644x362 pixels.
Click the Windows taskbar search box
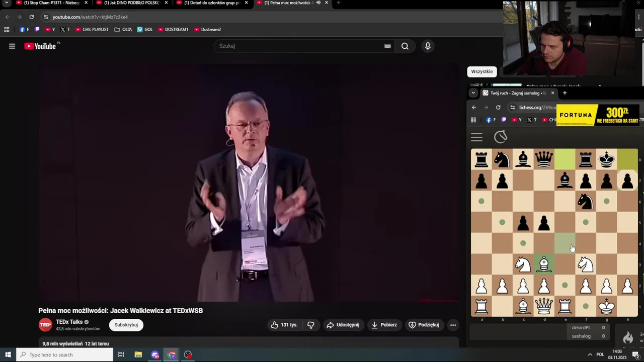[64, 355]
